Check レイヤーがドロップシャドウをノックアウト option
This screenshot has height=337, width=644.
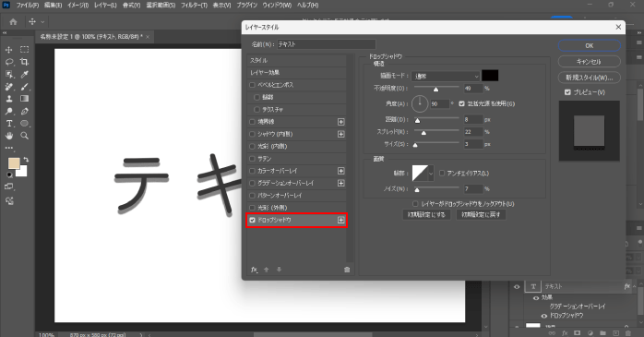coord(415,204)
